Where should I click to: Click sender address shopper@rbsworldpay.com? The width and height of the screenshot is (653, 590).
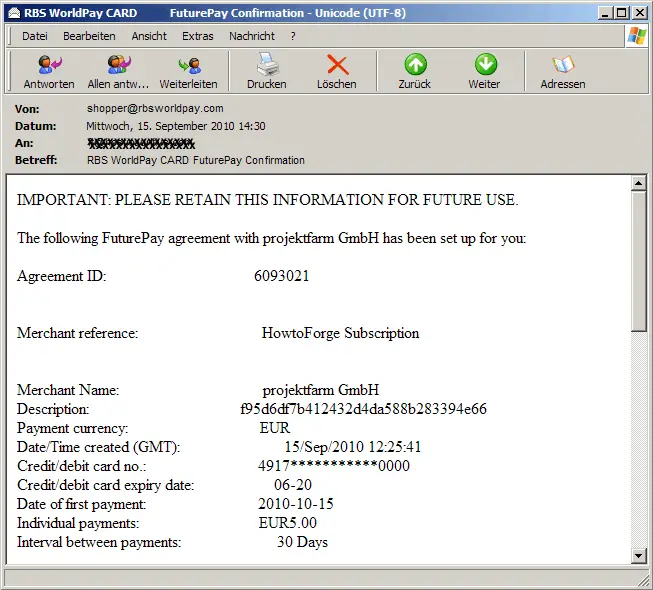(155, 108)
